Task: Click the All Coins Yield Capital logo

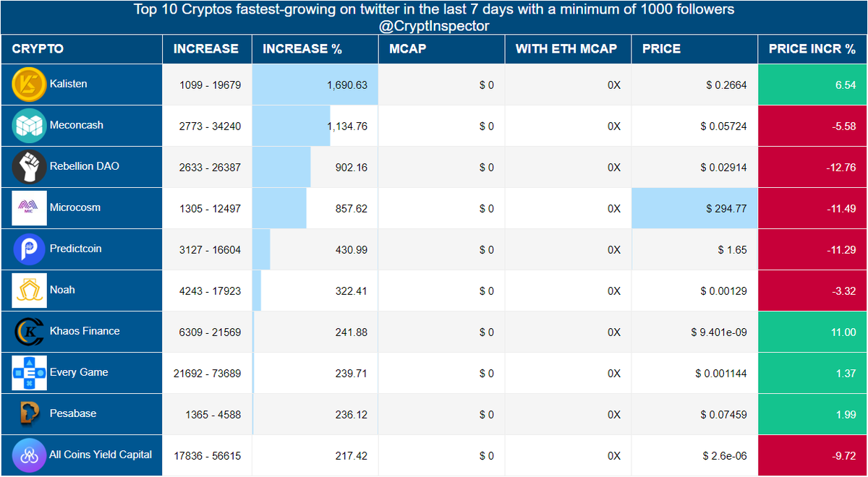Action: coord(30,455)
